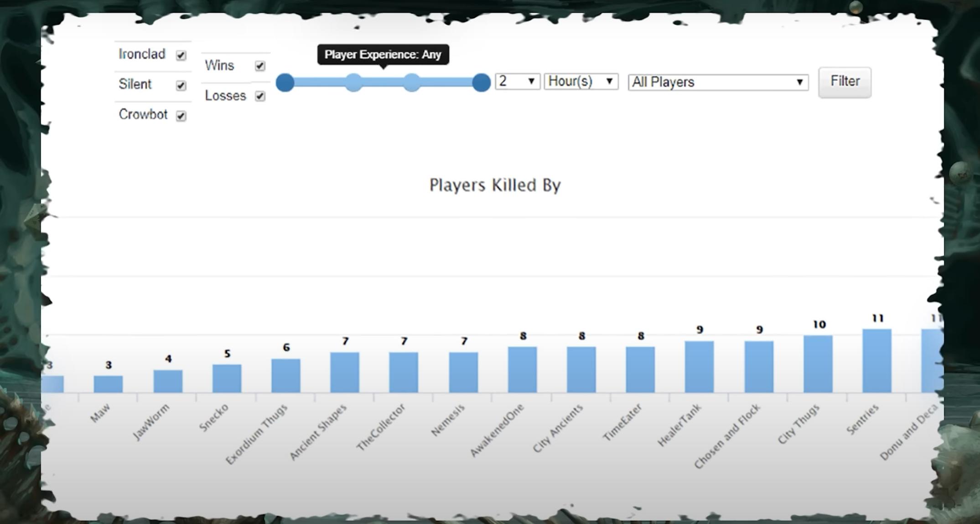
Task: Click the Filter button
Action: coord(845,82)
